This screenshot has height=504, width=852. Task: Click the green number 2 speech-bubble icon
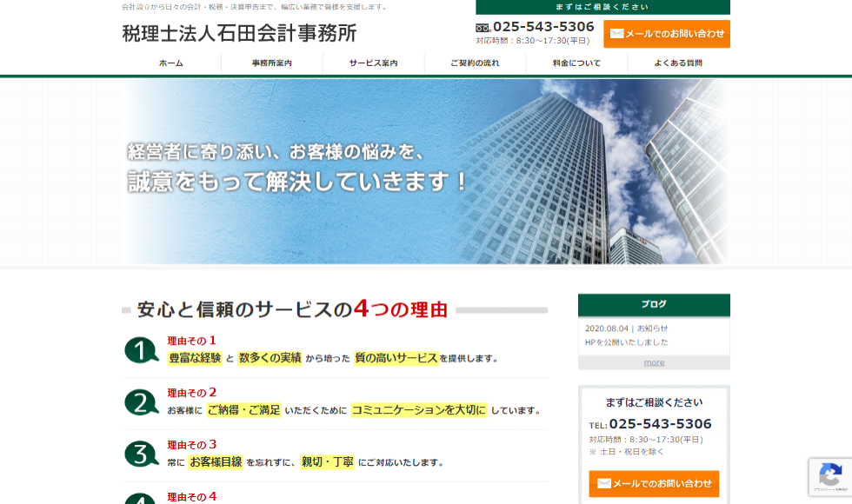(x=141, y=402)
